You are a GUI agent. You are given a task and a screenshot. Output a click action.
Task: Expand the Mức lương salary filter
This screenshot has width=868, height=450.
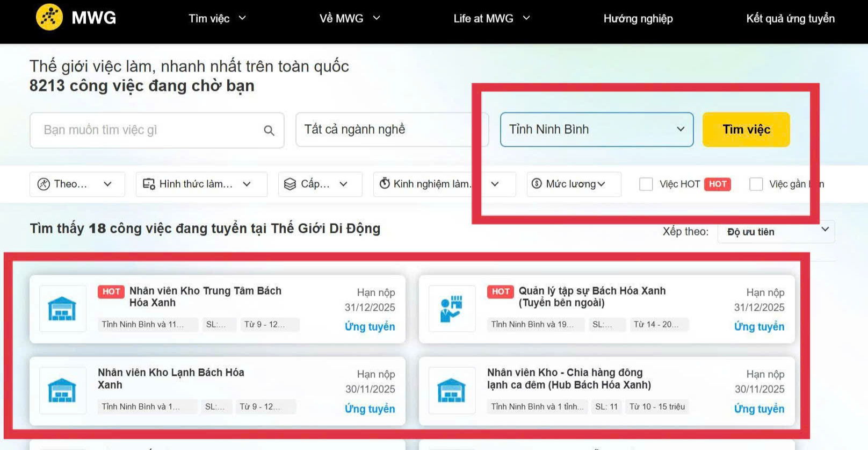point(574,184)
